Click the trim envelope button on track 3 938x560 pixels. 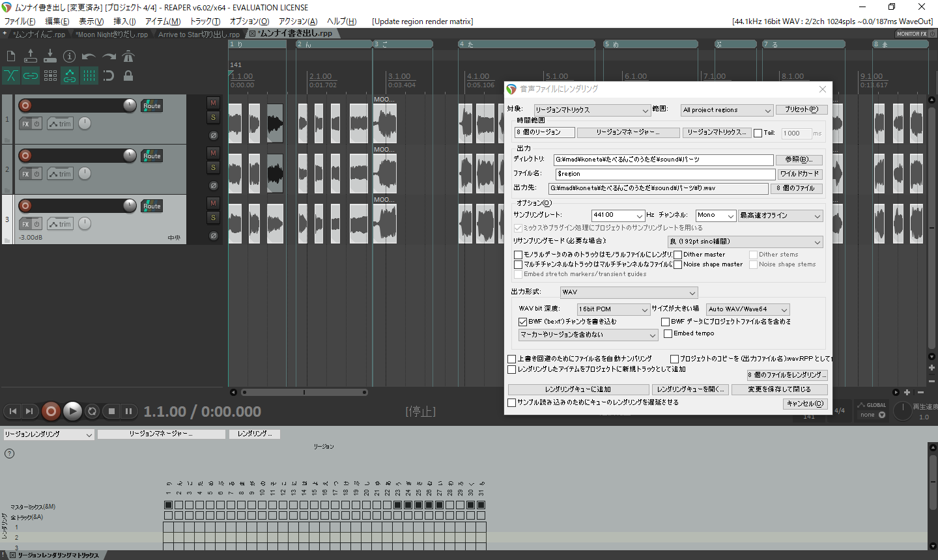click(x=60, y=224)
